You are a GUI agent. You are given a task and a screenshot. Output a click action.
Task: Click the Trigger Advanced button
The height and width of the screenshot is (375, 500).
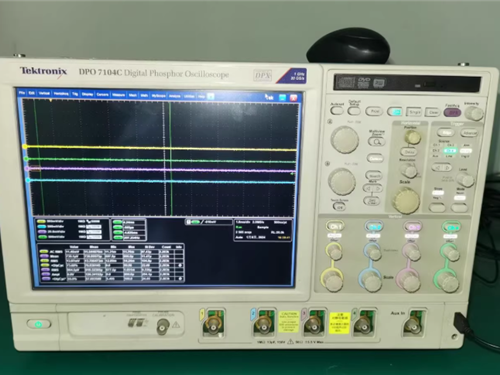click(469, 133)
